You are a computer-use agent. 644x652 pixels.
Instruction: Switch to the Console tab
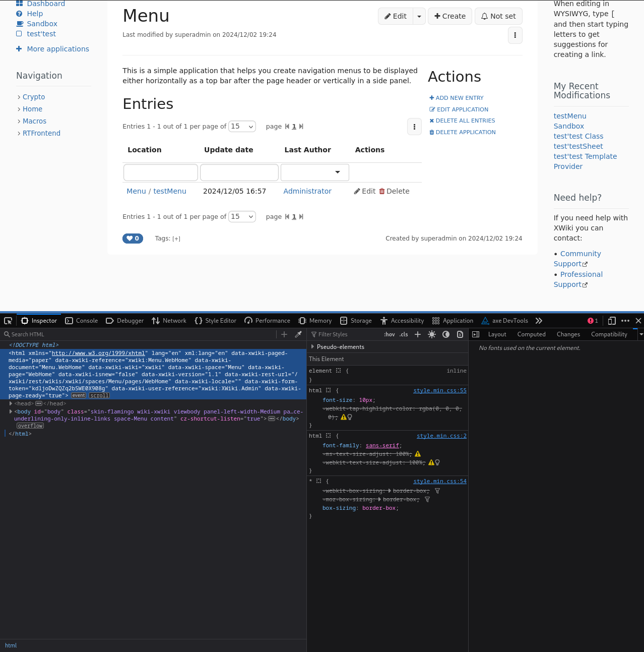point(82,321)
